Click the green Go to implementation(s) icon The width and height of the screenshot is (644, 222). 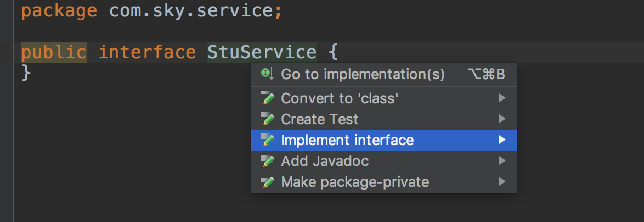click(267, 74)
